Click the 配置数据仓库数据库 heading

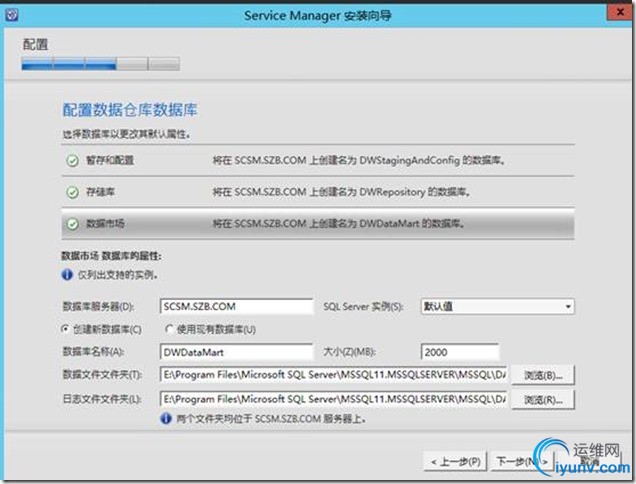pos(130,110)
